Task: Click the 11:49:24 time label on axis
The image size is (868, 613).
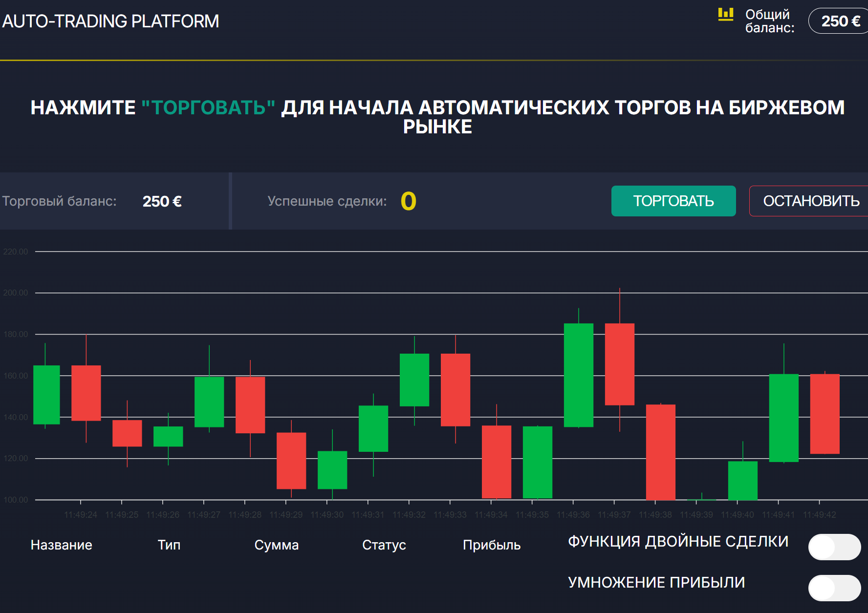Action: click(81, 515)
